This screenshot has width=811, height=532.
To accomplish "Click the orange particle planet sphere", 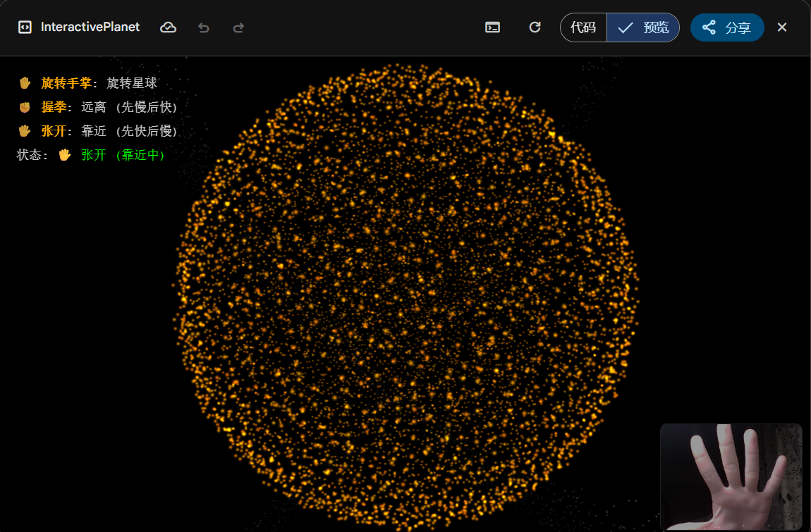I will tap(406, 297).
